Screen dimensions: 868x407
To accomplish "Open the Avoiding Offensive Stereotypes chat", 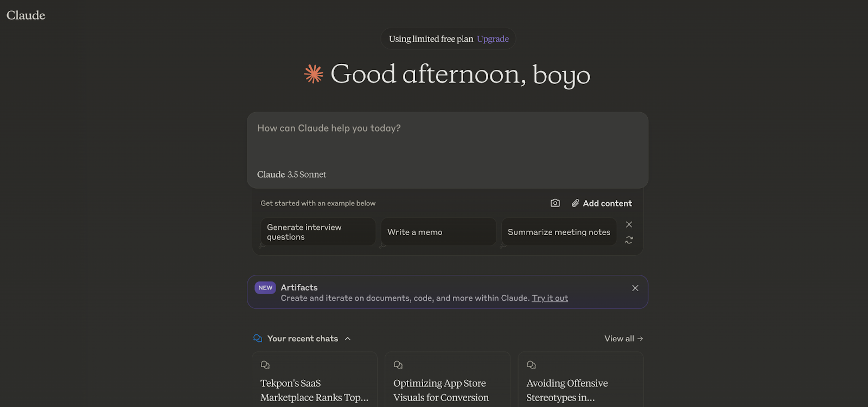I will (x=580, y=382).
